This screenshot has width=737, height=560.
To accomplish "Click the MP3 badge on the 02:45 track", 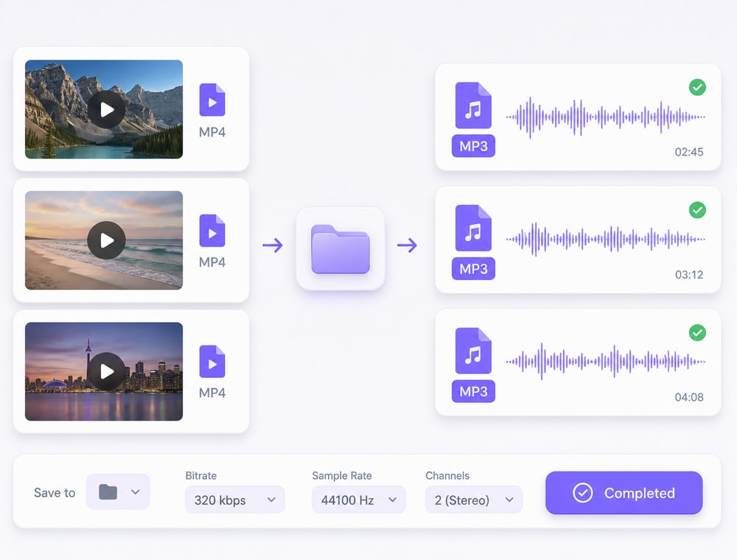I will coord(473,146).
